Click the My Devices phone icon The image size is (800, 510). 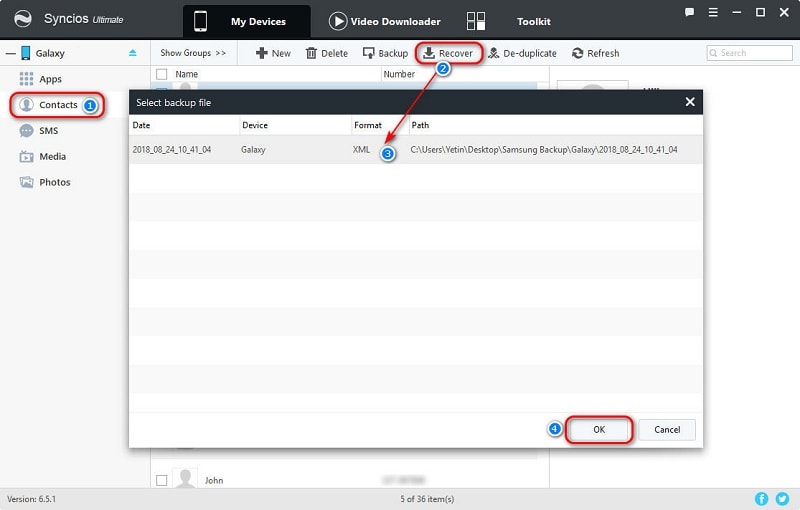coord(200,21)
